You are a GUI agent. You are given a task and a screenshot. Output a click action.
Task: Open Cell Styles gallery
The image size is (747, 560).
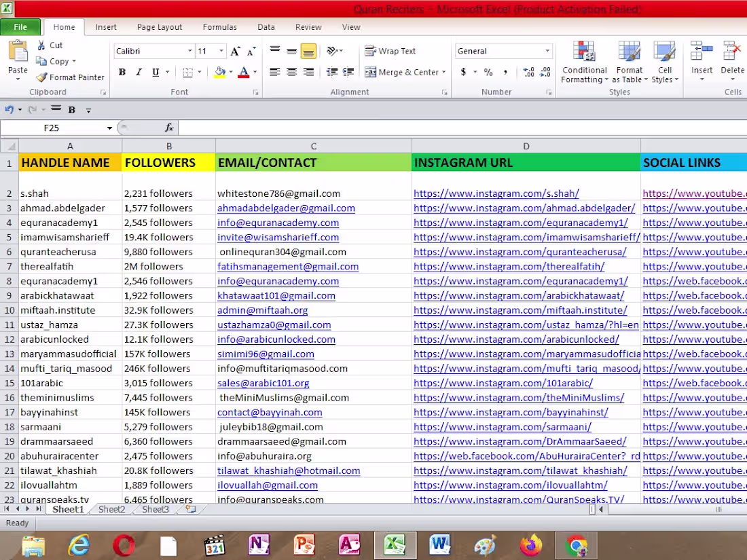(x=665, y=62)
